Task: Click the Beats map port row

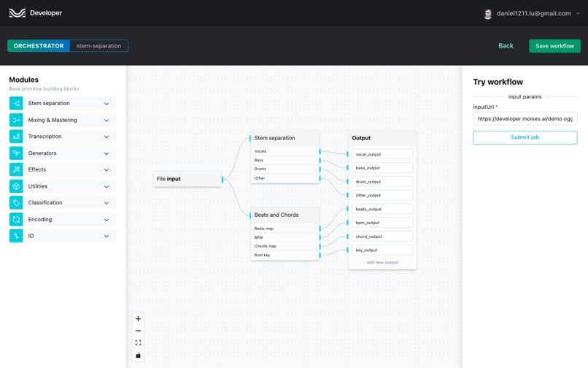Action: pos(285,229)
